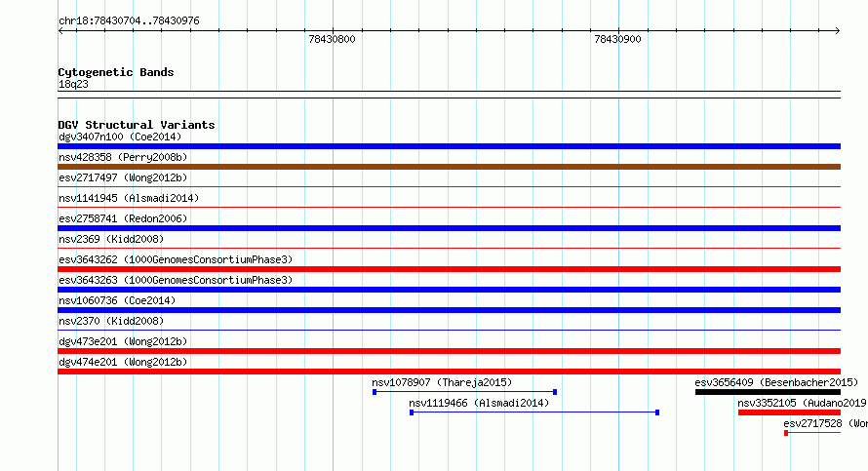
Task: Open nsv2369 (Kidd2008) variant label
Action: coord(111,239)
